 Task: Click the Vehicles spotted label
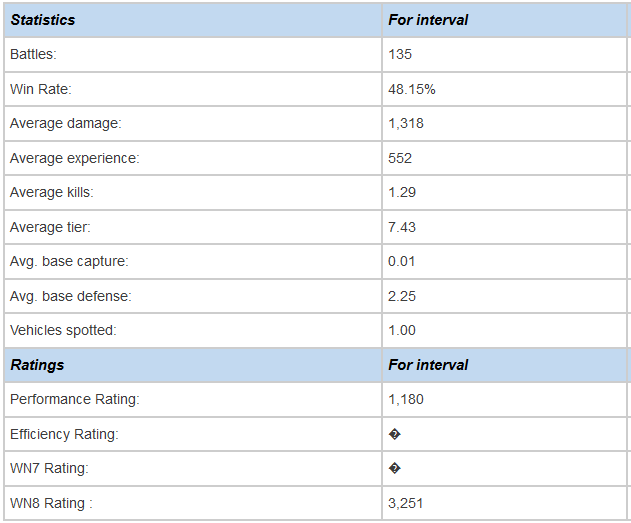coord(63,330)
